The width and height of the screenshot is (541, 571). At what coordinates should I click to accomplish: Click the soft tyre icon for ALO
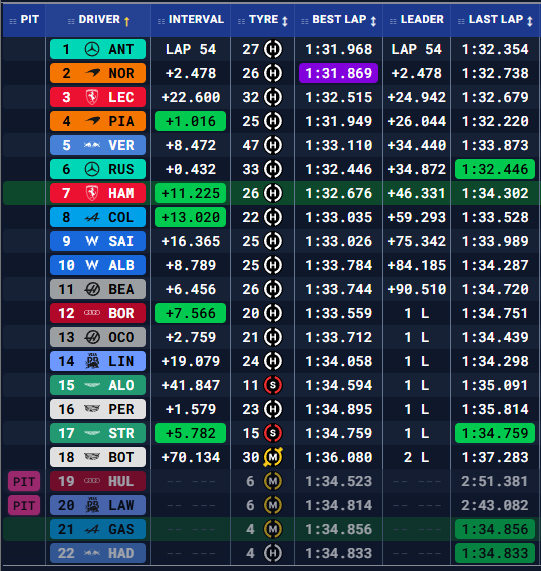tap(273, 385)
